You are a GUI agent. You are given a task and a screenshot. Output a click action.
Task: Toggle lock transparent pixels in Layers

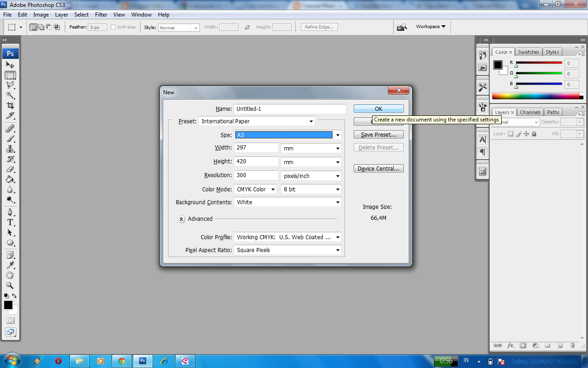coord(510,134)
